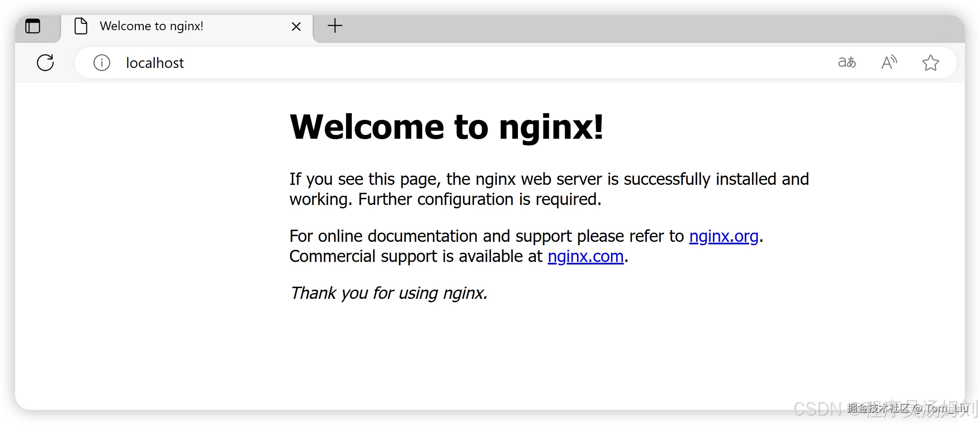The image size is (980, 425).
Task: Open the tab workspace menu top-left
Action: tap(33, 26)
